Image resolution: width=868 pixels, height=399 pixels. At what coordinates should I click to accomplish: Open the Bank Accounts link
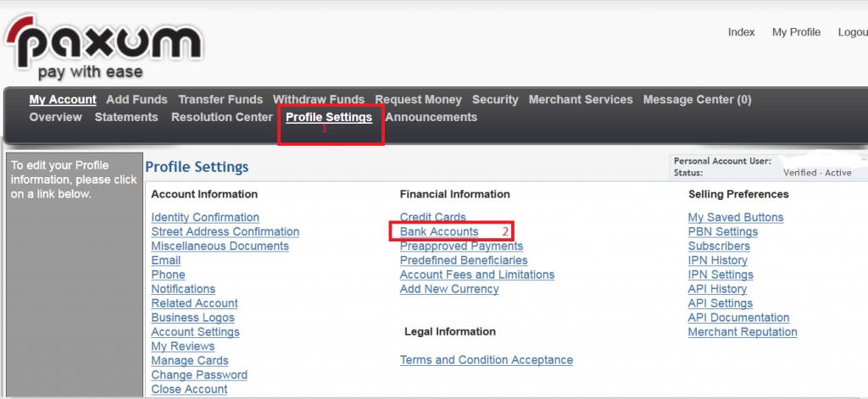click(439, 231)
